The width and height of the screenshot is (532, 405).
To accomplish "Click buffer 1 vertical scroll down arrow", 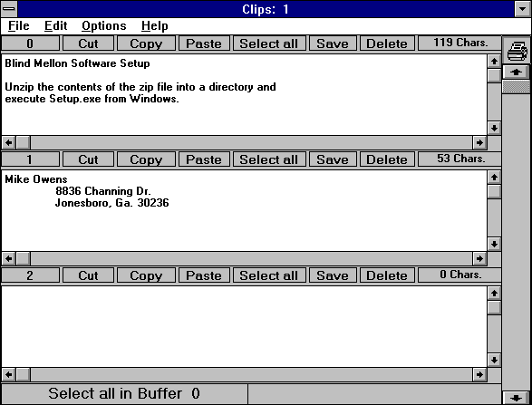I will click(x=494, y=244).
